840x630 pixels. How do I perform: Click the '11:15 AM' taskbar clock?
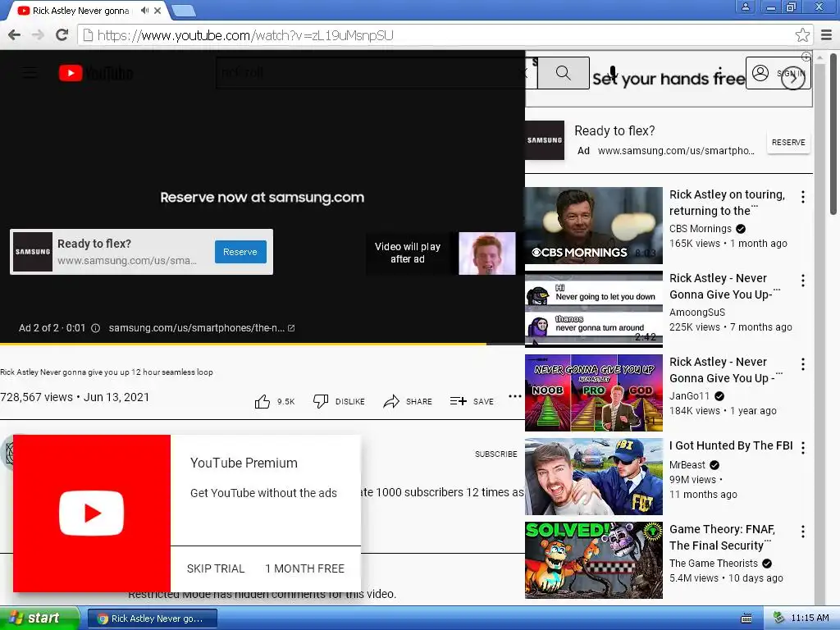click(x=810, y=619)
